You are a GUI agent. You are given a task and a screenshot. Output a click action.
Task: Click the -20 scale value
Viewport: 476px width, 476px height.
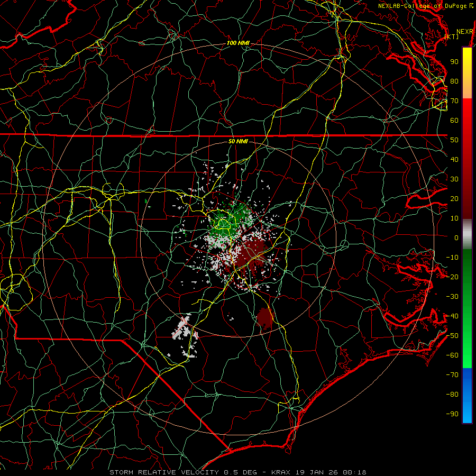pos(452,277)
